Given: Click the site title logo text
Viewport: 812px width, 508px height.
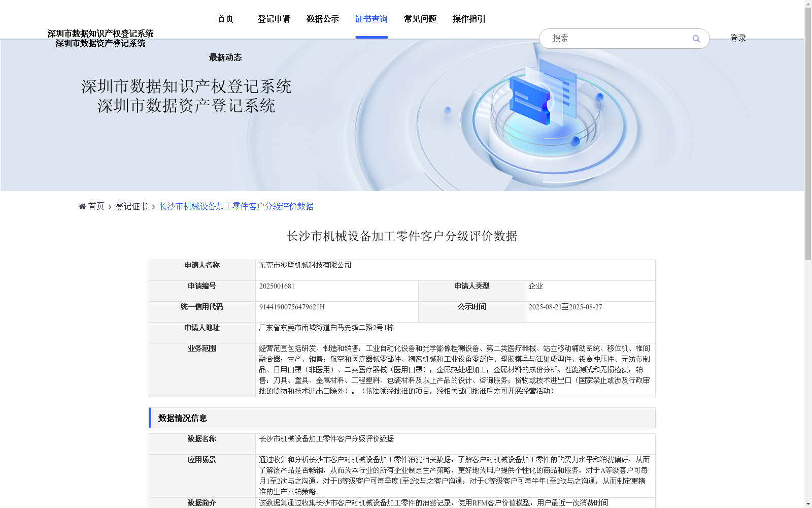Looking at the screenshot, I should pos(100,39).
